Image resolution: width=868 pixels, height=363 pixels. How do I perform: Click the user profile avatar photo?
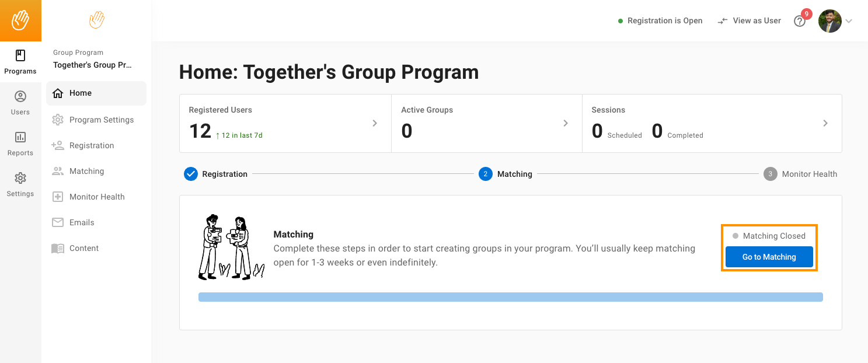[830, 21]
